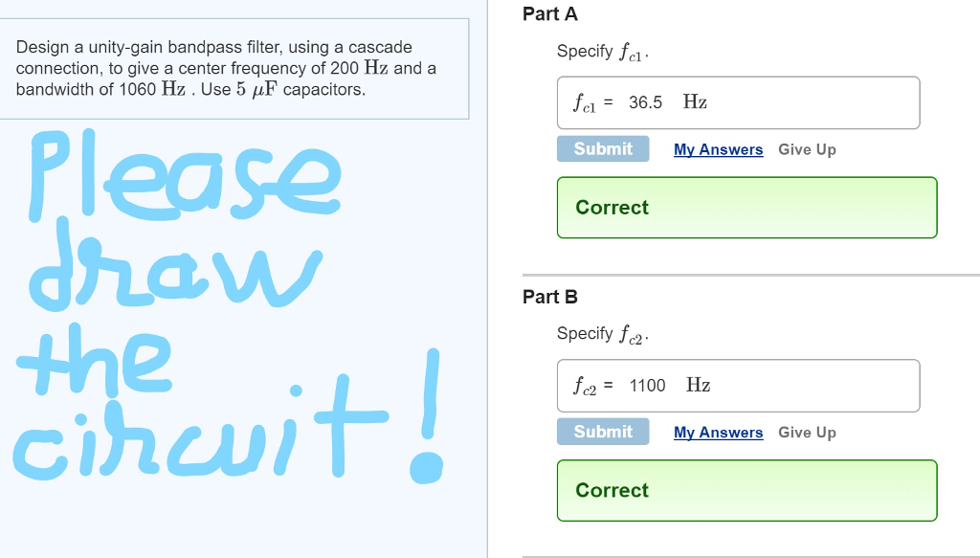Click the fc1 symbol inside the answer box

584,102
